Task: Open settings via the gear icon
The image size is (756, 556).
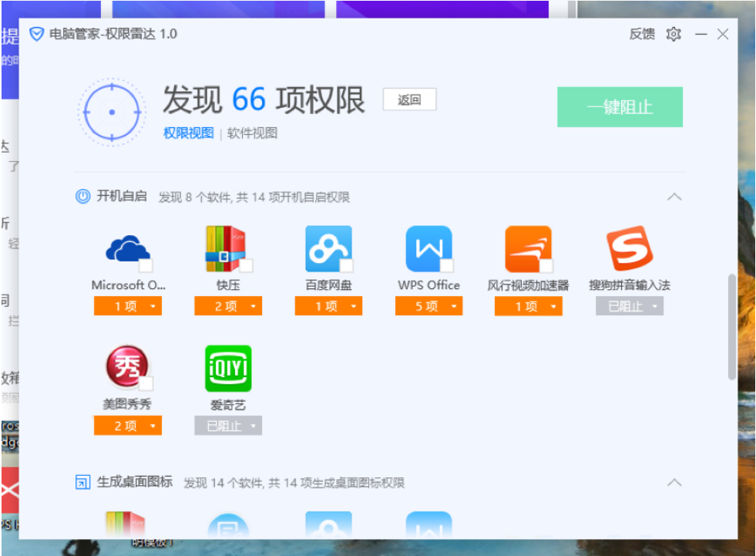Action: (x=674, y=34)
